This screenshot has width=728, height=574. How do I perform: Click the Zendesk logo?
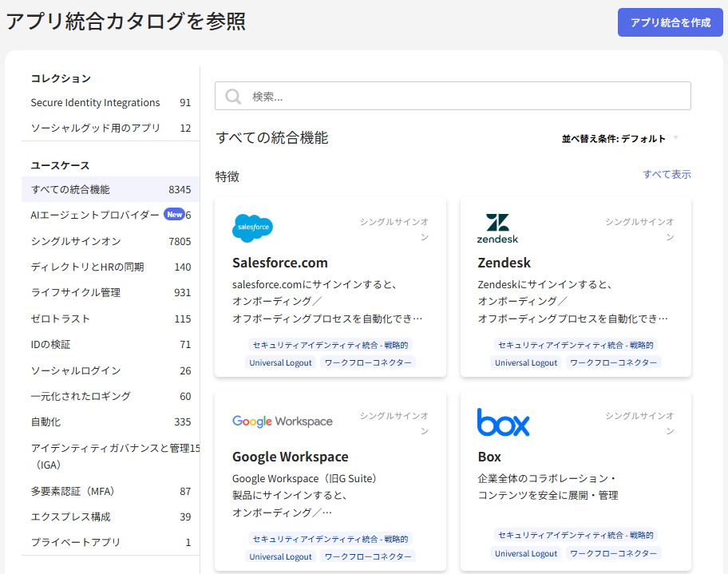[x=497, y=228]
